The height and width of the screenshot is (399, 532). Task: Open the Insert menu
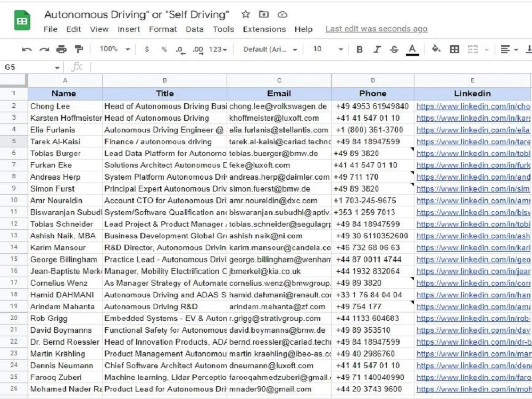129,29
